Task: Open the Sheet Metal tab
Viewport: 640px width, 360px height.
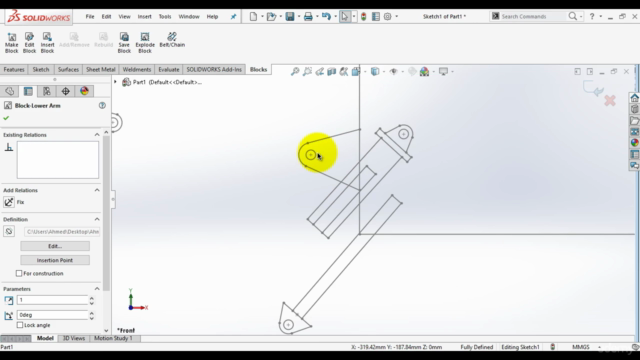Action: (x=101, y=69)
